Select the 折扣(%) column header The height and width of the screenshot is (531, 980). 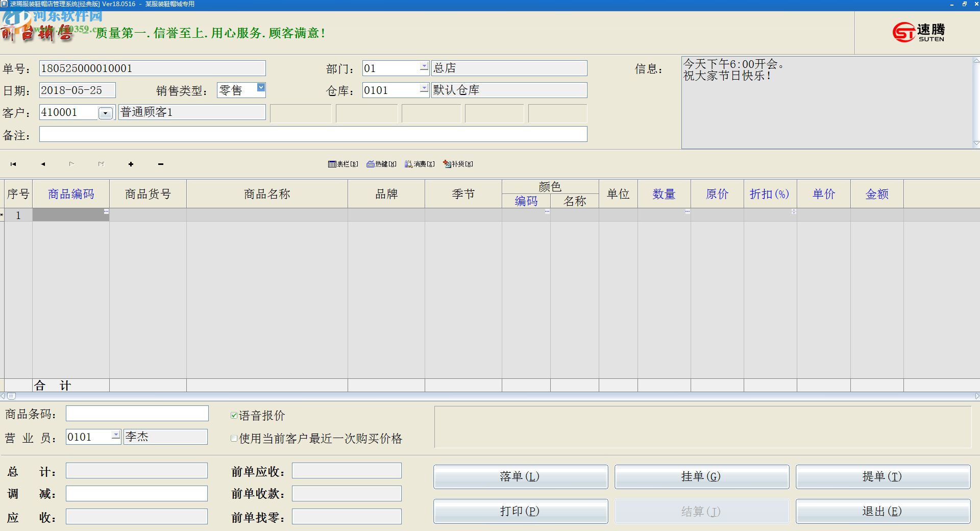[x=770, y=194]
